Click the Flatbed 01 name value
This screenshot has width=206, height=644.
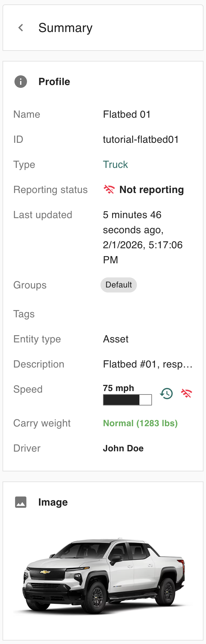127,114
